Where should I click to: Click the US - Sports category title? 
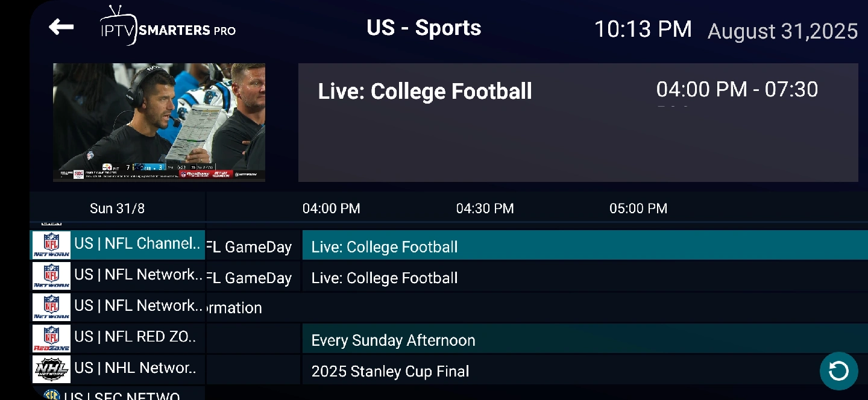pyautogui.click(x=424, y=28)
